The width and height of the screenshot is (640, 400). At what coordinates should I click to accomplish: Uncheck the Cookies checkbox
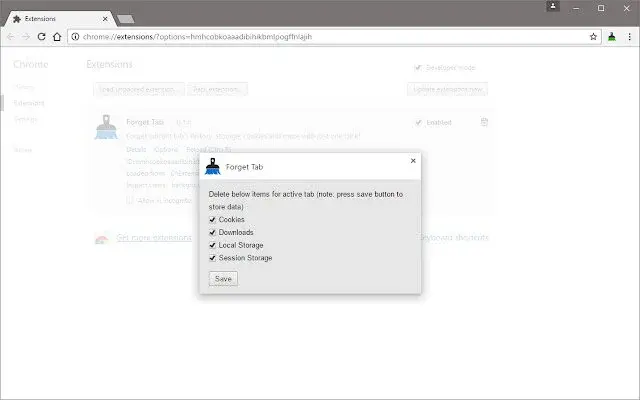coord(212,220)
